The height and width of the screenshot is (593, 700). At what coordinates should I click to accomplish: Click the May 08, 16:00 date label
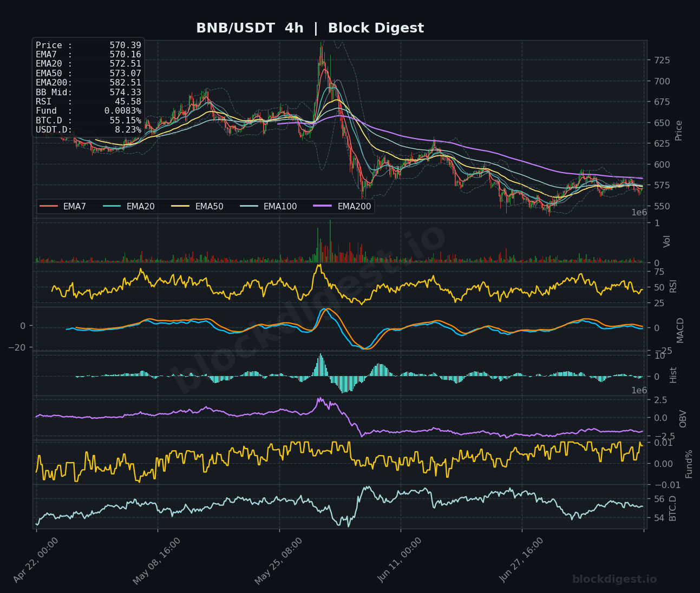157,561
